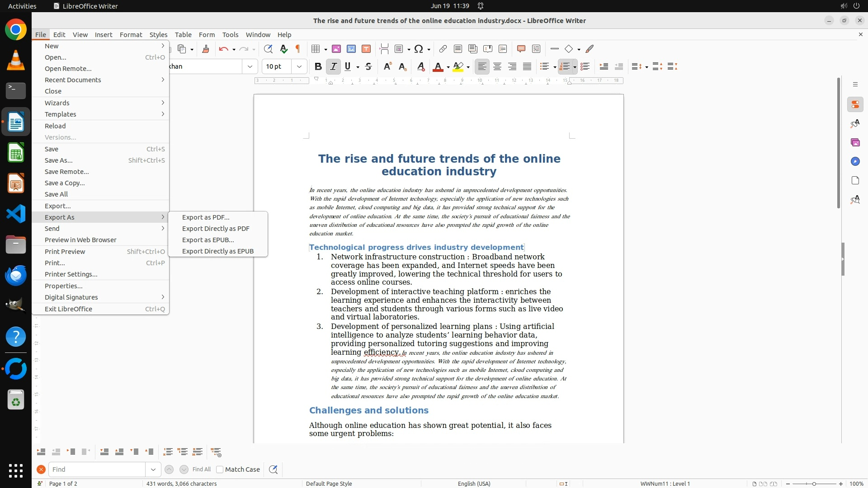Click the Justified alignment icon
Image resolution: width=868 pixels, height=488 pixels.
pos(527,66)
